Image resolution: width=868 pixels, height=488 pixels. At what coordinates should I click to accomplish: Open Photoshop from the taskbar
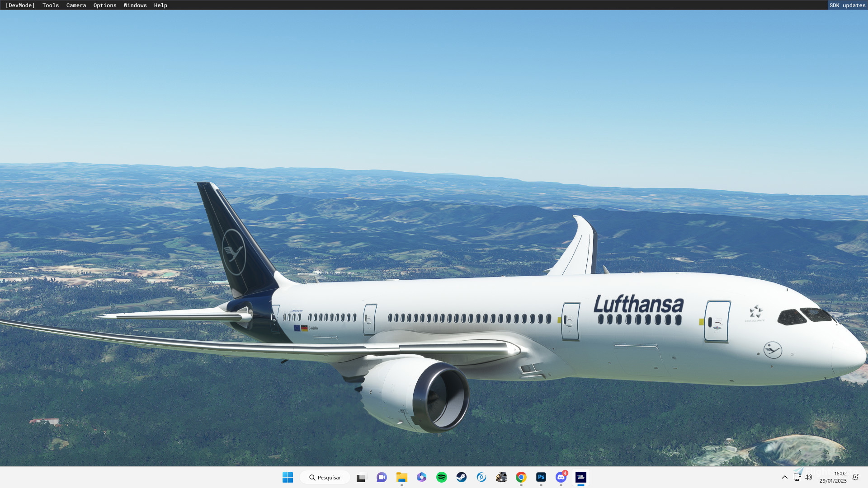(541, 477)
